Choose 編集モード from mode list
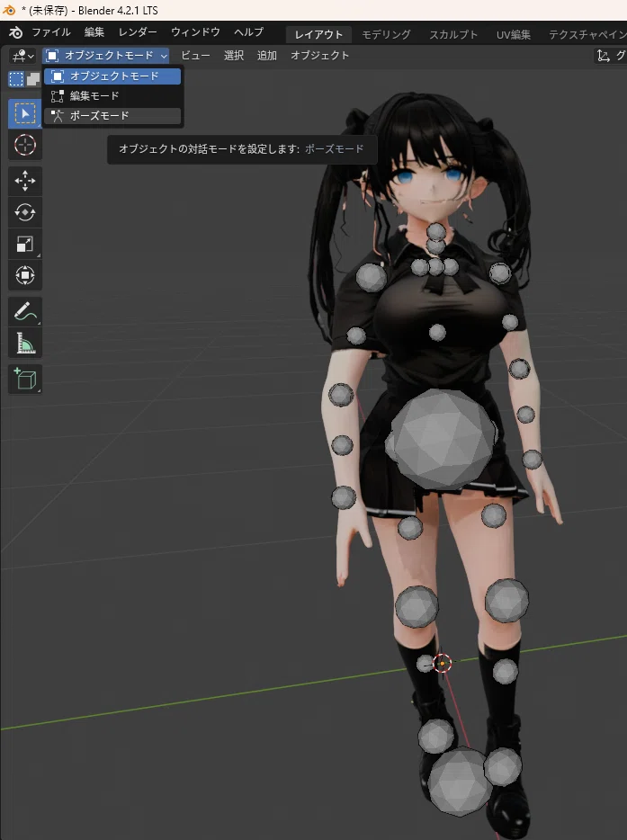Screen dimensions: 627x840 pyautogui.click(x=112, y=96)
